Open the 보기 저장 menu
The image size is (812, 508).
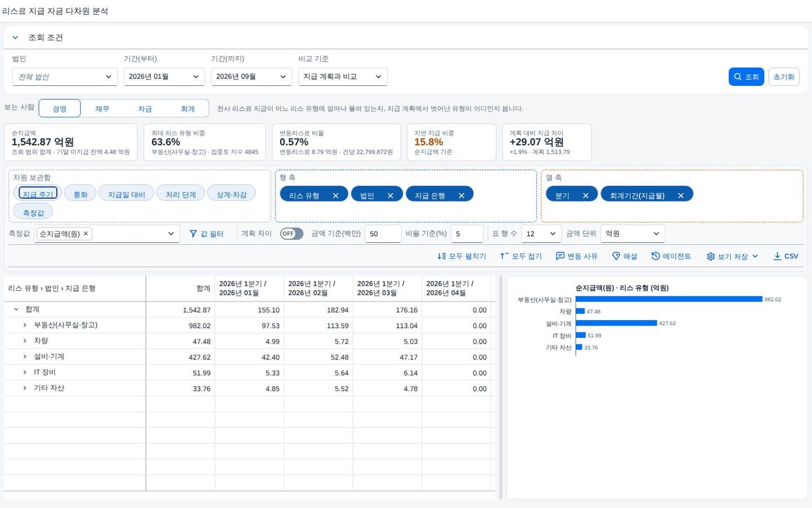click(x=732, y=256)
